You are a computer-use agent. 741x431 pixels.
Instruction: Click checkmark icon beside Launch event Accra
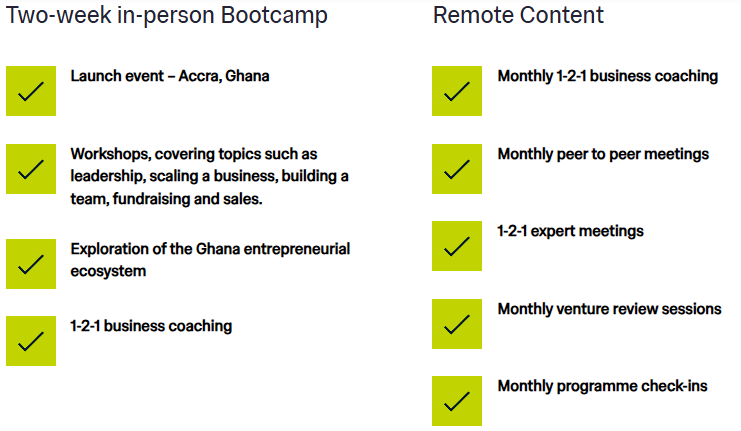coord(31,91)
